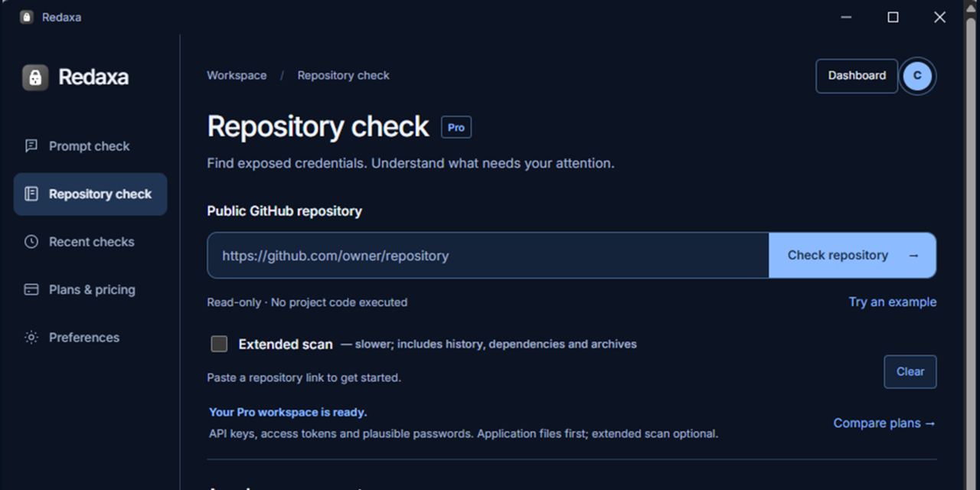Click the Preferences gear icon
Screen dimensions: 980x490
[x=31, y=337]
